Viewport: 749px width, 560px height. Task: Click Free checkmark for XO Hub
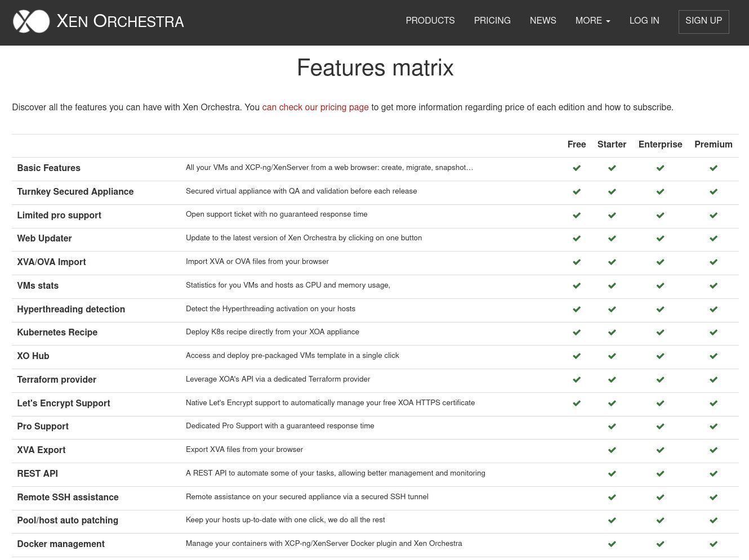point(577,356)
